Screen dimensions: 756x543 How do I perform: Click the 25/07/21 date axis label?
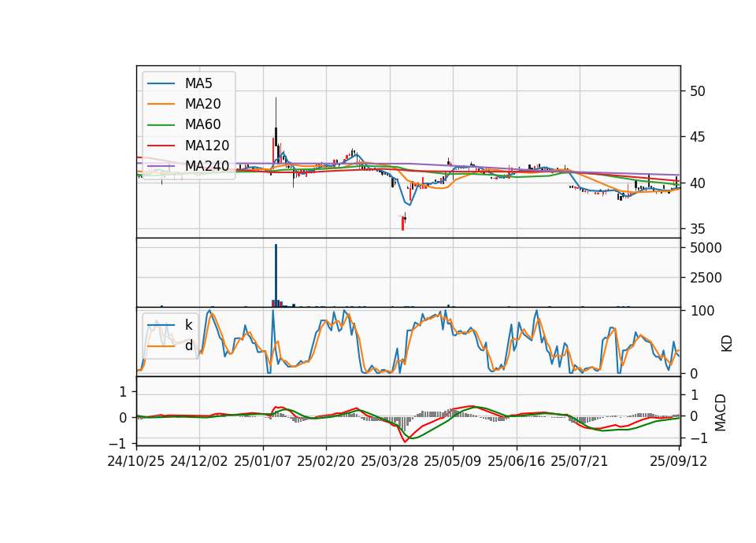click(580, 461)
